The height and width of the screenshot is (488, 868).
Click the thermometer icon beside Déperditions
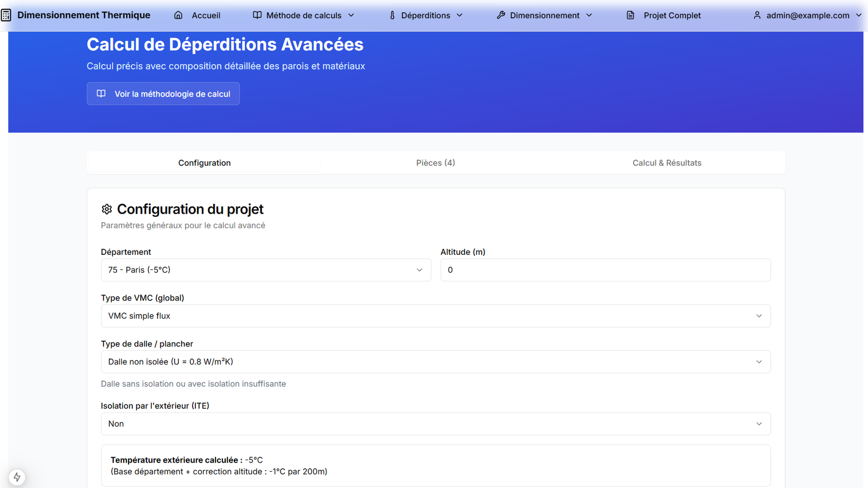click(x=392, y=15)
